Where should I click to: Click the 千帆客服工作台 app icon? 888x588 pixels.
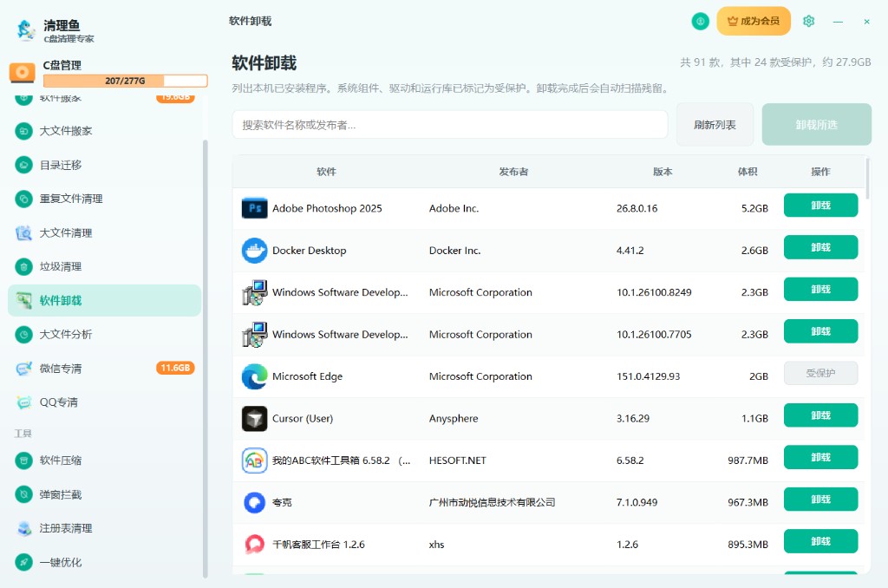tap(254, 545)
